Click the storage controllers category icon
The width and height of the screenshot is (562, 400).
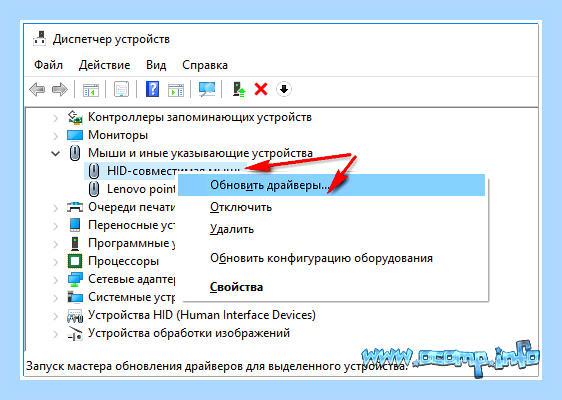tap(75, 117)
